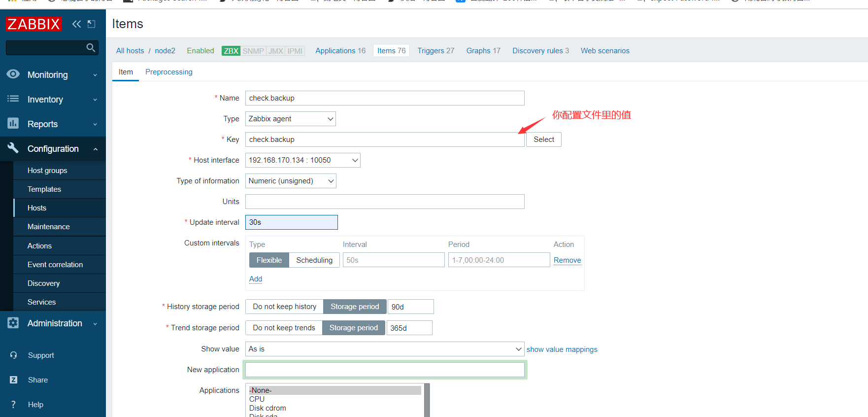Image resolution: width=868 pixels, height=417 pixels.
Task: Click the Help question mark icon
Action: pyautogui.click(x=13, y=405)
